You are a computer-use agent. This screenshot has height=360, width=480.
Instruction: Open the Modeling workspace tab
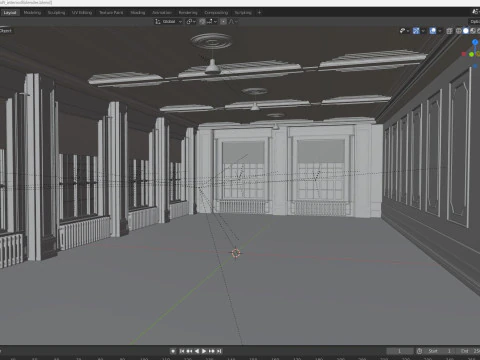32,13
